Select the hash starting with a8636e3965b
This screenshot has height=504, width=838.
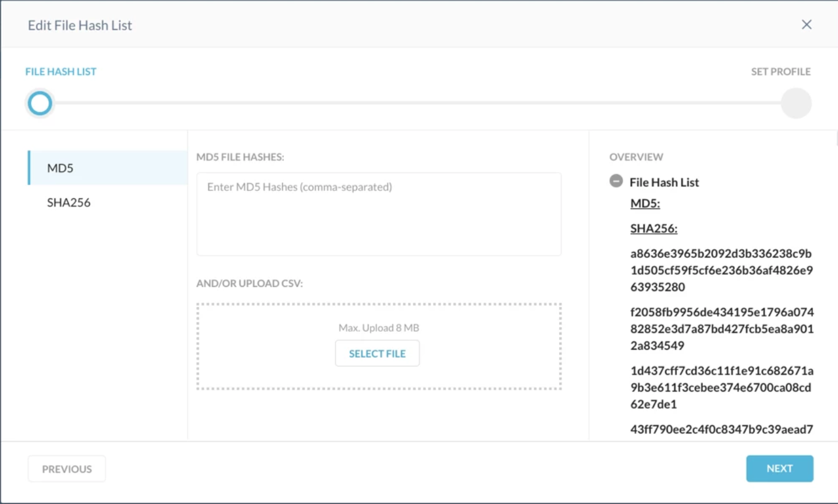coord(721,270)
